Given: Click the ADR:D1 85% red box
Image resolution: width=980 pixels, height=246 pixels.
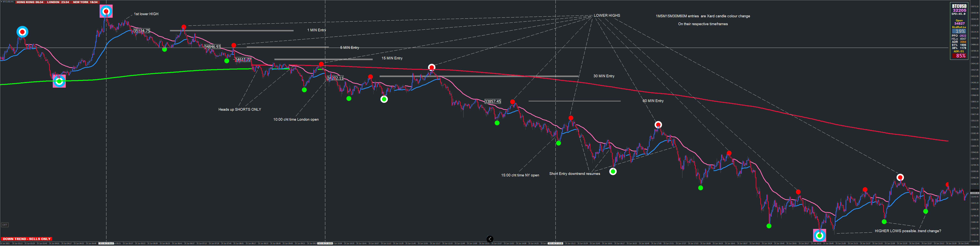Looking at the screenshot, I should click(959, 56).
